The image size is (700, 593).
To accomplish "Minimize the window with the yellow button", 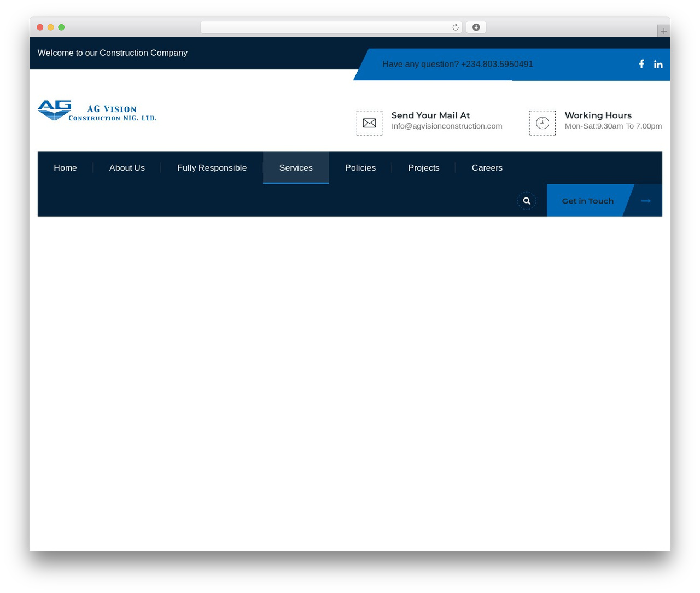I will pyautogui.click(x=51, y=27).
